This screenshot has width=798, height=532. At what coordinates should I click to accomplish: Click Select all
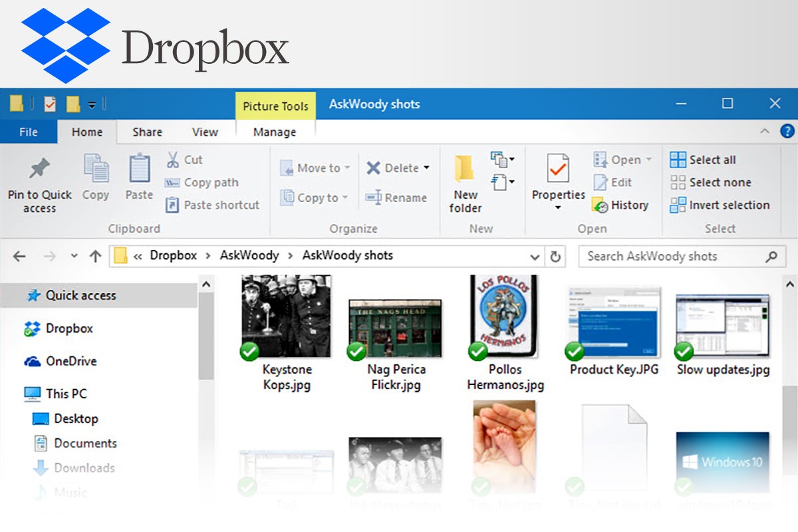tap(703, 160)
